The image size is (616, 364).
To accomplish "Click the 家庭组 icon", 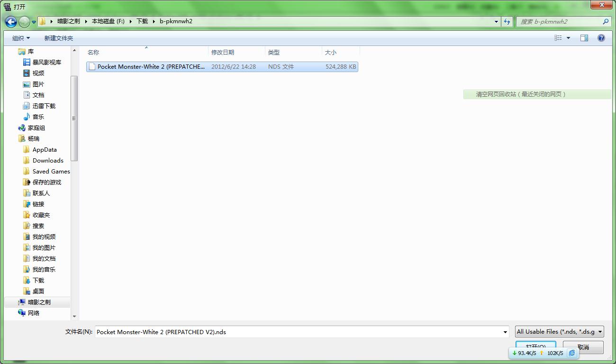I will point(21,127).
